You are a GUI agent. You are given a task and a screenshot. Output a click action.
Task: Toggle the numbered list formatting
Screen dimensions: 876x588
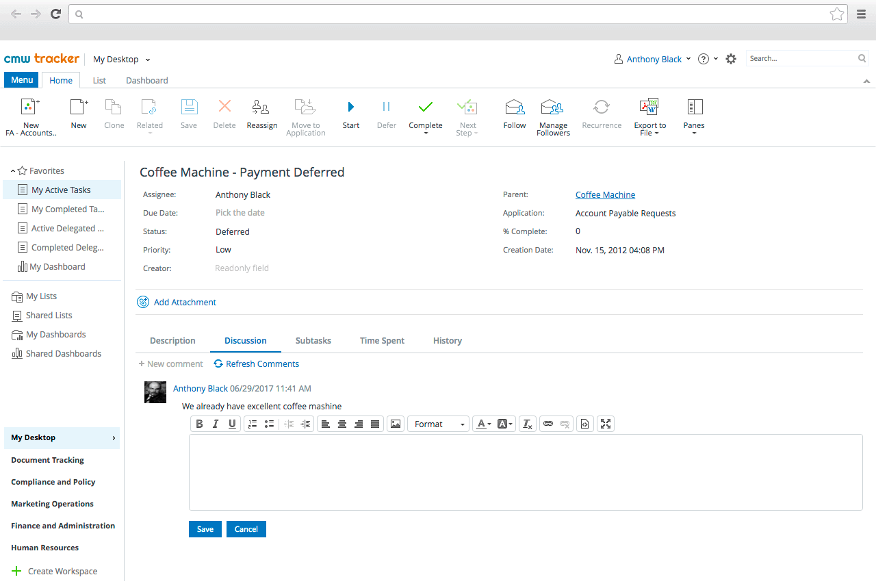pos(252,424)
